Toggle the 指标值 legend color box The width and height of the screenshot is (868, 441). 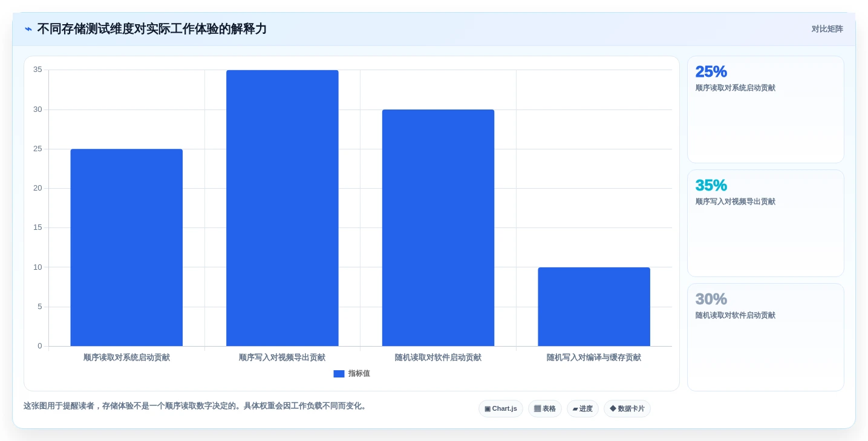click(x=339, y=374)
